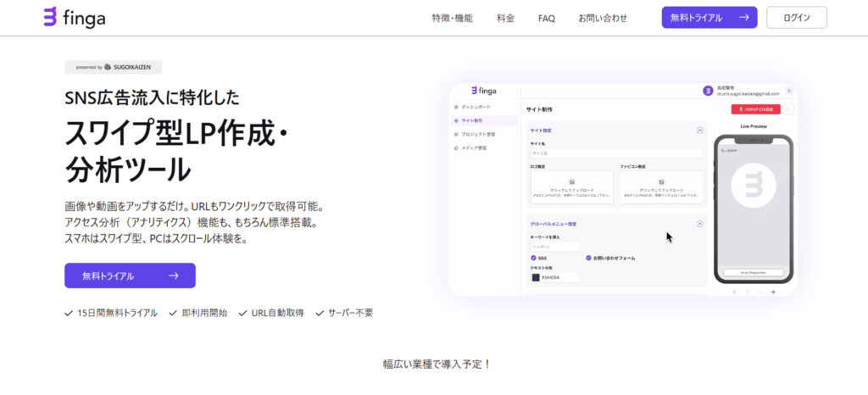Collapse the グローバルメニュー設定 section
The image size is (868, 395).
699,224
